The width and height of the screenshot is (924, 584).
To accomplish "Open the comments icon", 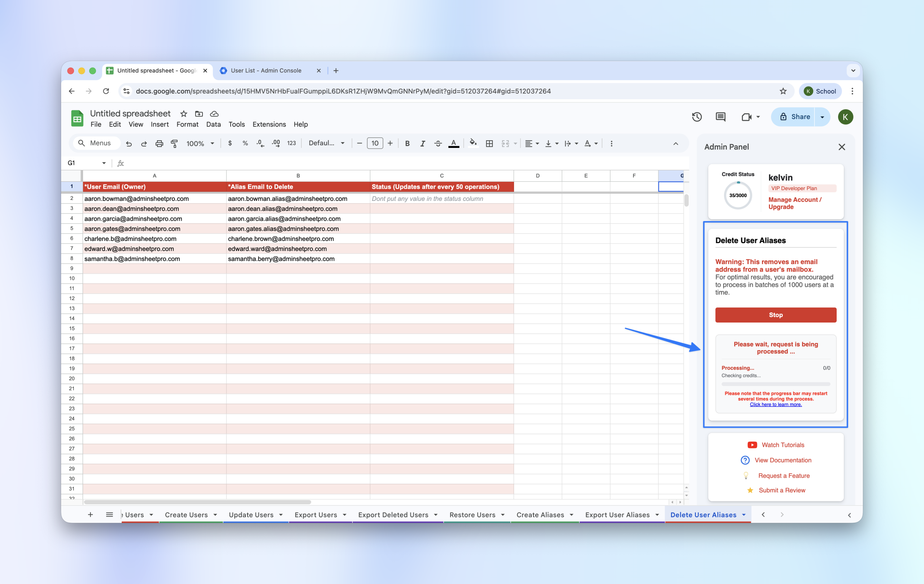I will point(720,117).
